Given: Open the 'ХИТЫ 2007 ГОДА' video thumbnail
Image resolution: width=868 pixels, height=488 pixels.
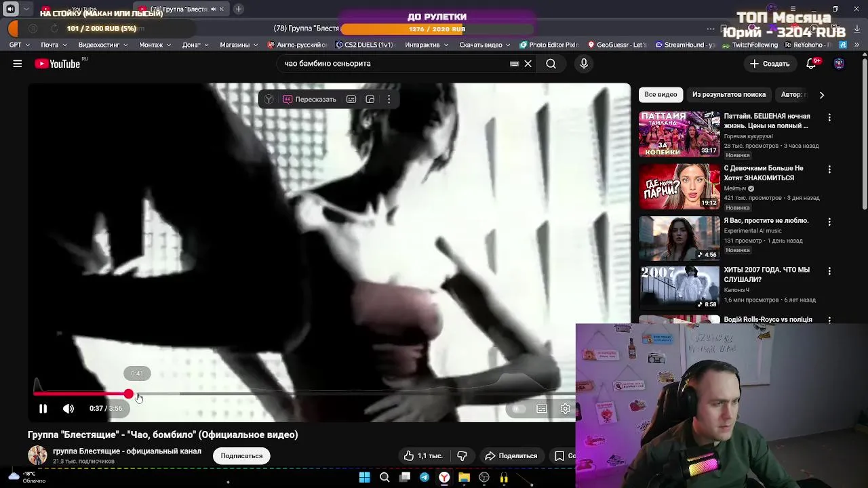Looking at the screenshot, I should tap(679, 287).
